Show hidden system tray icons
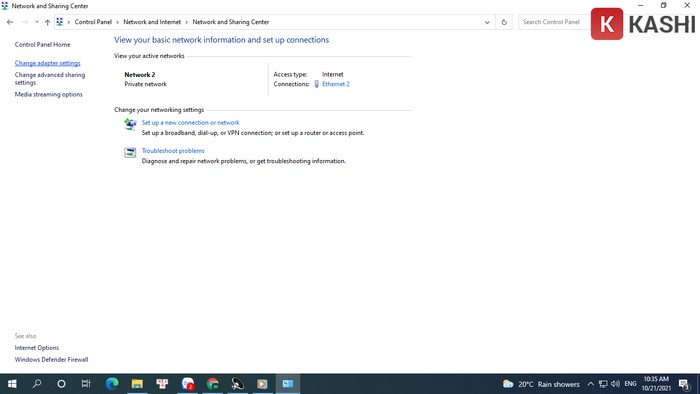The height and width of the screenshot is (394, 700). pos(591,384)
